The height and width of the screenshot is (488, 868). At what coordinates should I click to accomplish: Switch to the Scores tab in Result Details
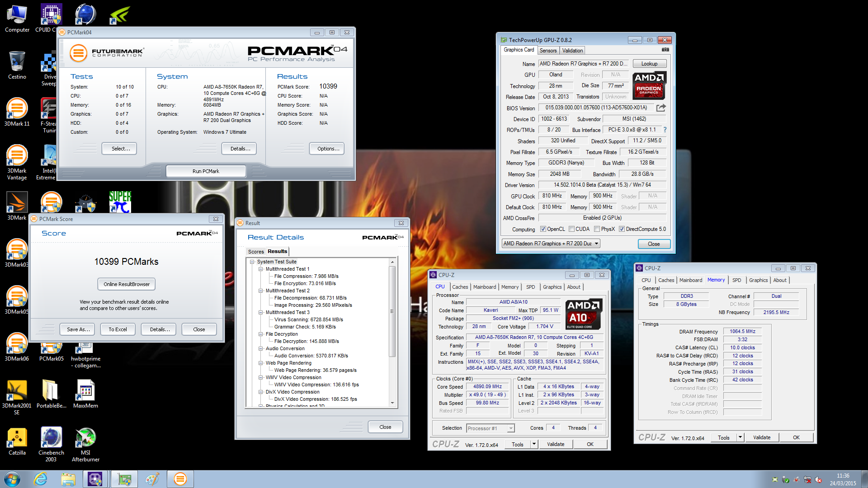256,252
